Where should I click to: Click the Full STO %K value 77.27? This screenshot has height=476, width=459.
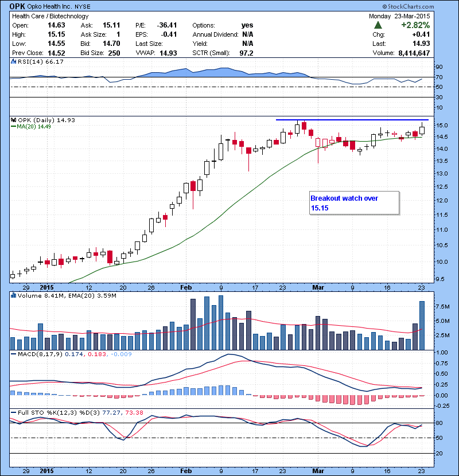click(111, 412)
